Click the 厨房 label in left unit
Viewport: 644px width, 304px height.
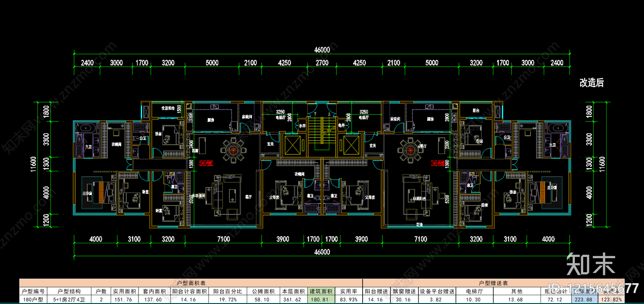point(211,120)
